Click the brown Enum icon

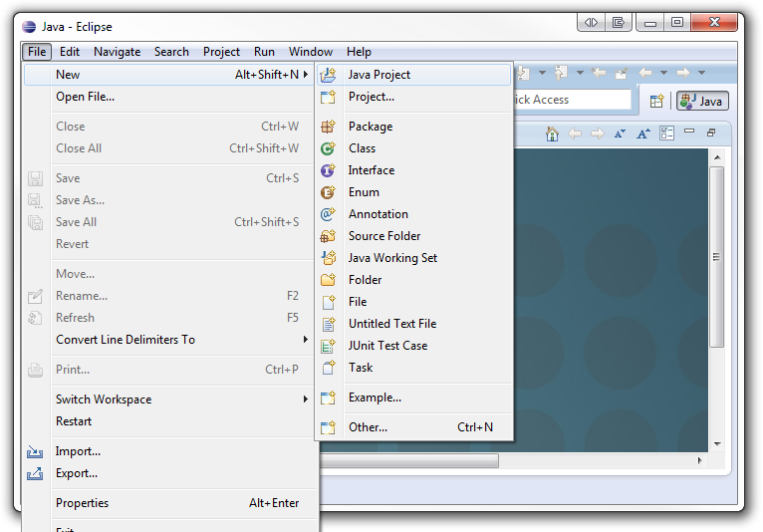[x=328, y=192]
